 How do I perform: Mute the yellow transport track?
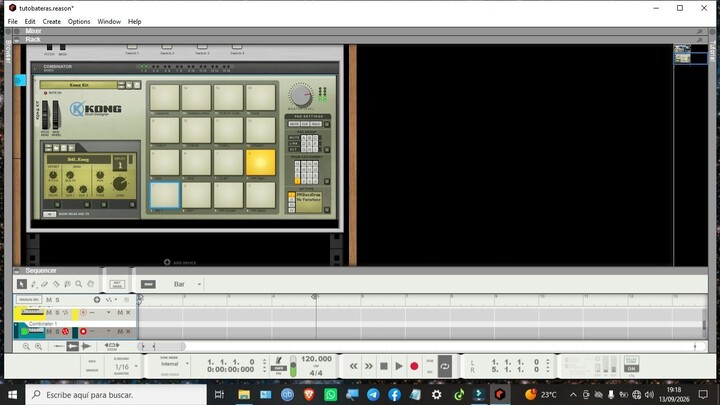49,313
